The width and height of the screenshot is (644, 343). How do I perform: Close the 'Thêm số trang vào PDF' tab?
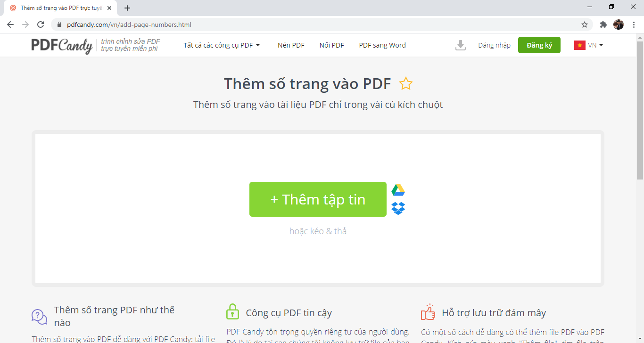[109, 8]
